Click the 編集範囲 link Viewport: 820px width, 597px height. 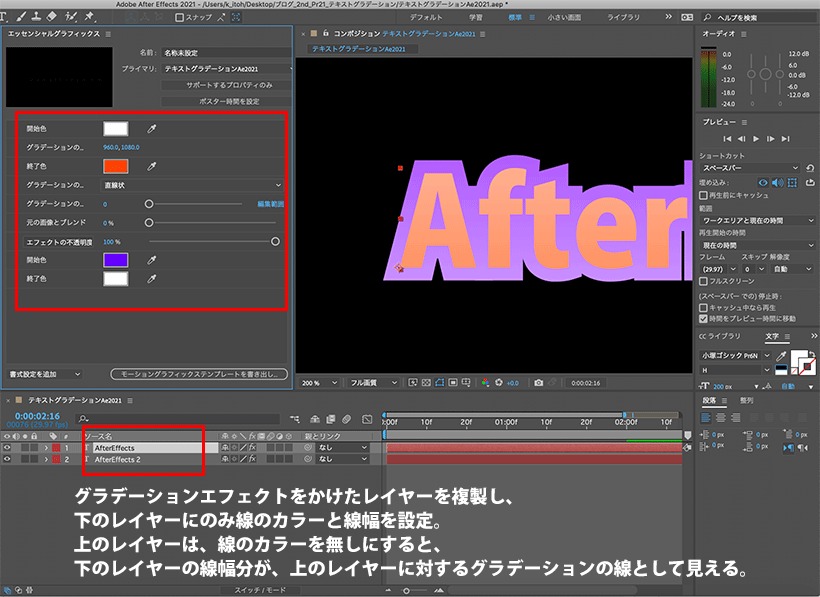270,204
